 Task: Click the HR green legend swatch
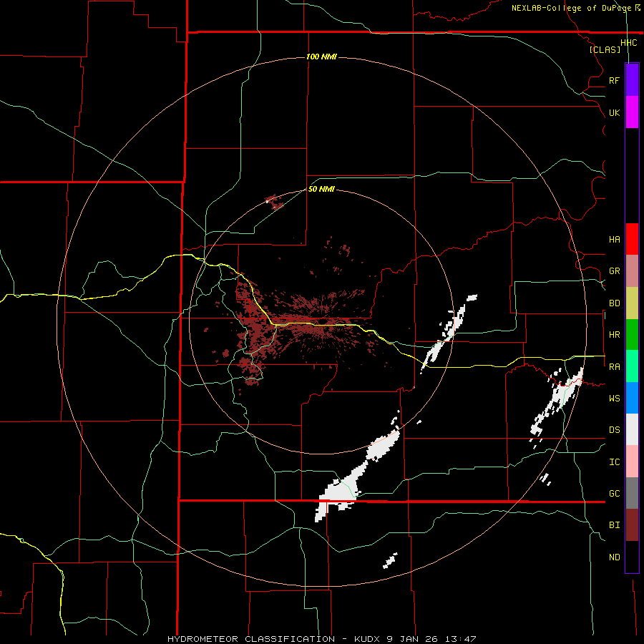coord(632,335)
